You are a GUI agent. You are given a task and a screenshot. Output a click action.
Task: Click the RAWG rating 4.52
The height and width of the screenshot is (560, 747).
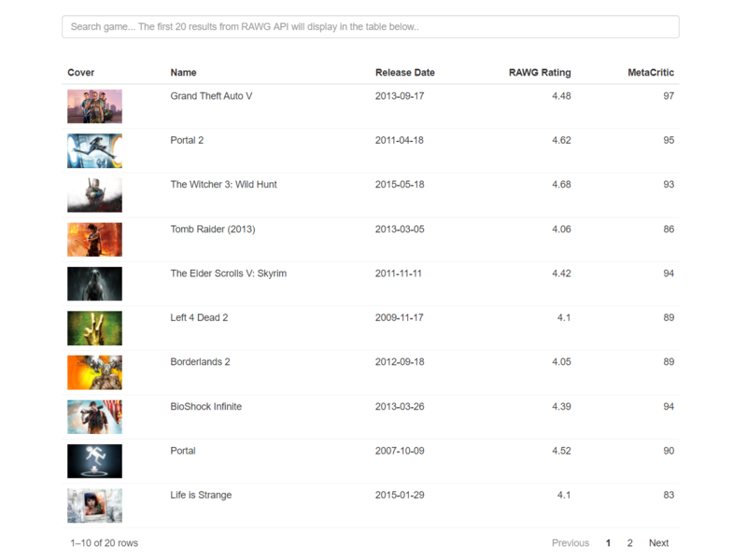coord(562,451)
